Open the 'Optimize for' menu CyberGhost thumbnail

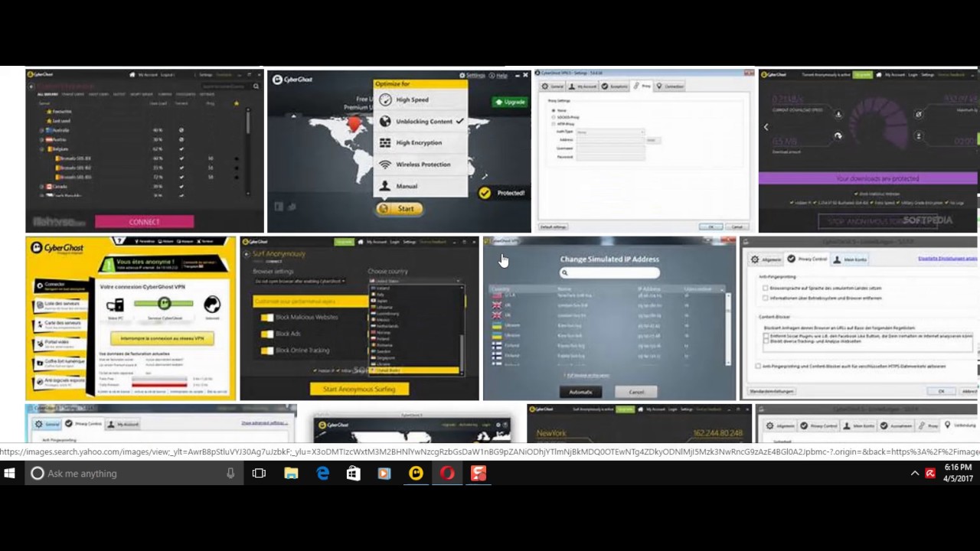(x=399, y=151)
